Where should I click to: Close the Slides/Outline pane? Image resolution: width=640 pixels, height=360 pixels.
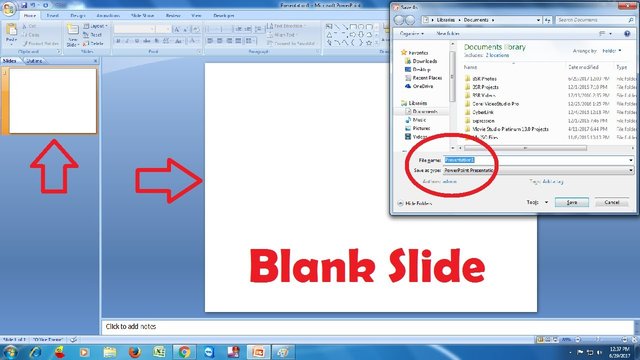coord(96,61)
